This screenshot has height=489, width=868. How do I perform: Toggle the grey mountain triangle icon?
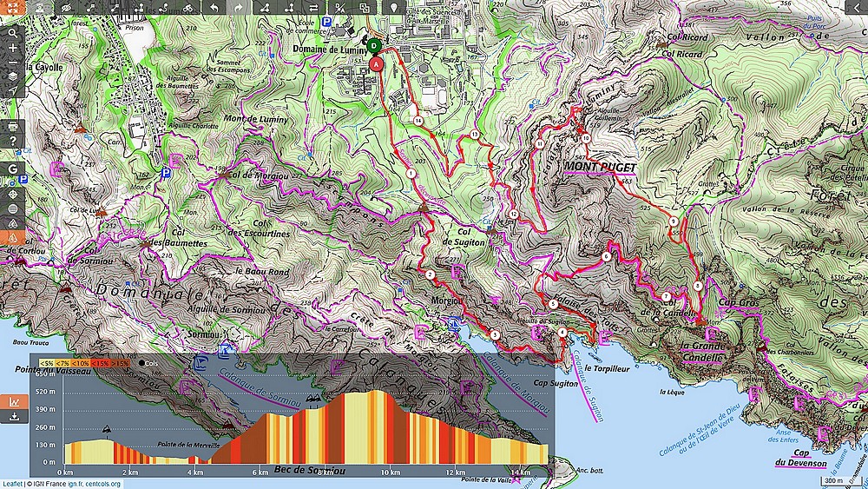pos(12,223)
